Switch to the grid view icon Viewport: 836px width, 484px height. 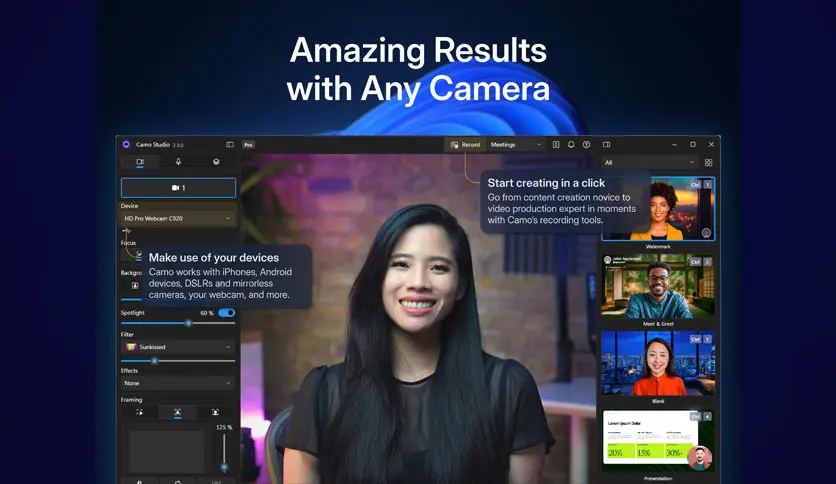pos(709,163)
